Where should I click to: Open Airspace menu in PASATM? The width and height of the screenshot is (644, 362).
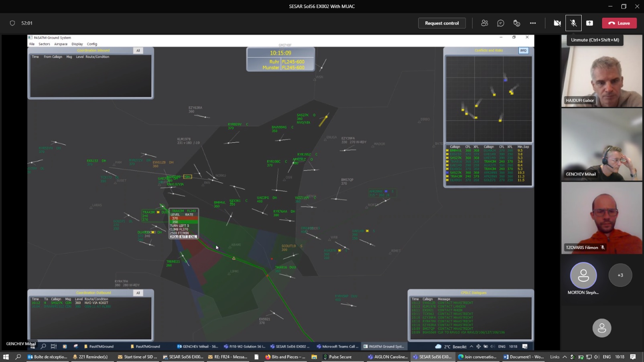[61, 44]
